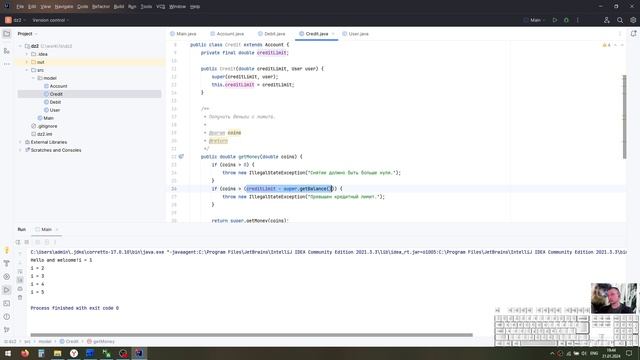Expand Scratches and Consoles node

pyautogui.click(x=20, y=150)
